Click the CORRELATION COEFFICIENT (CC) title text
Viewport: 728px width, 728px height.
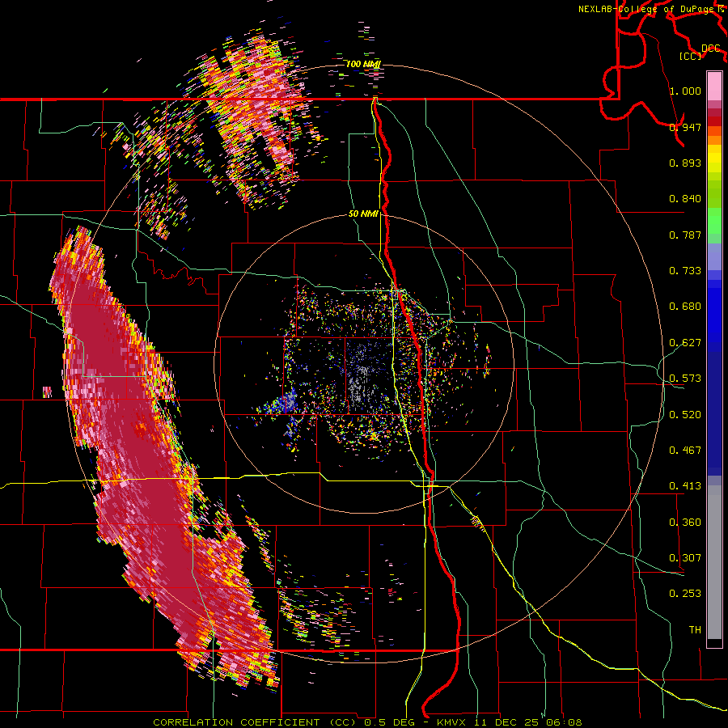(x=255, y=722)
